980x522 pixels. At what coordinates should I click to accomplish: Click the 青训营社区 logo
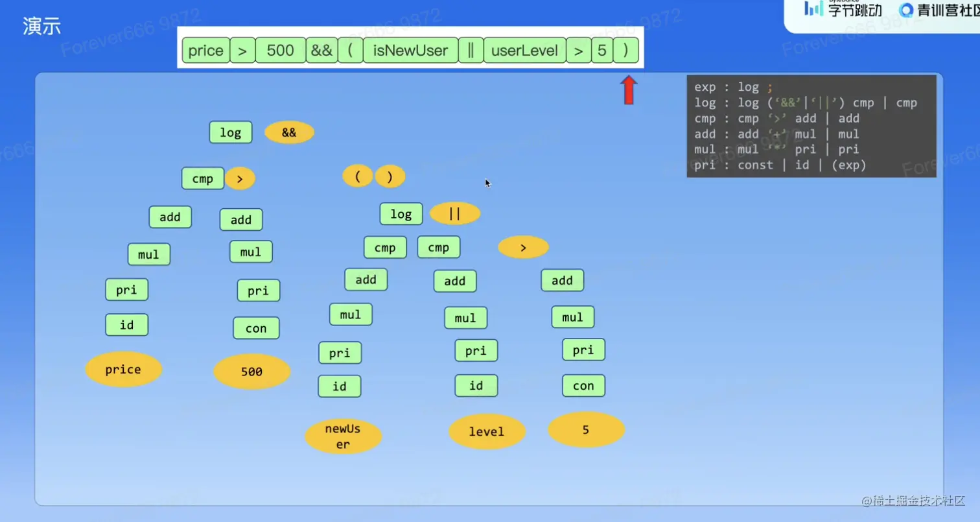click(940, 10)
